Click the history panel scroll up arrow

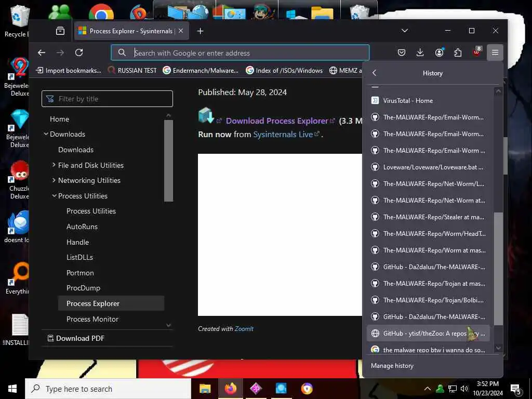498,91
